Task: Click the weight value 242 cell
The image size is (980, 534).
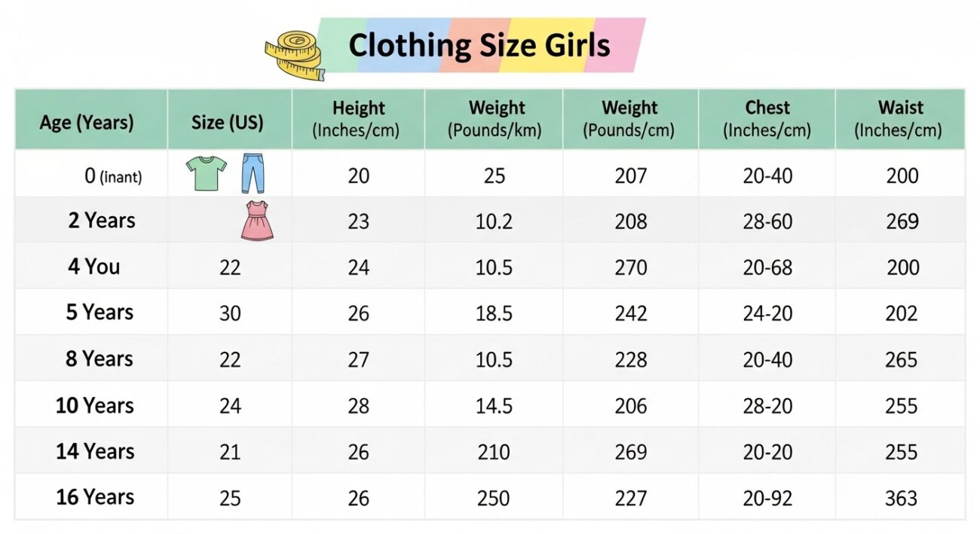Action: click(x=630, y=313)
